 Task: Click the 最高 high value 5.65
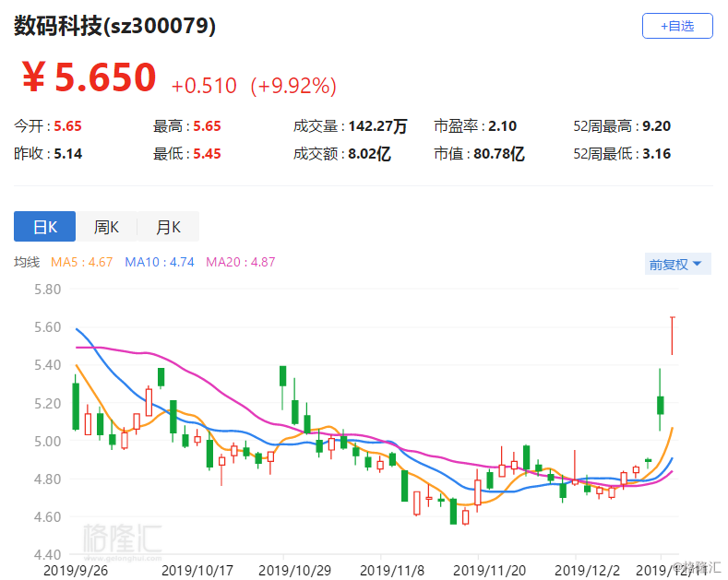pos(207,125)
